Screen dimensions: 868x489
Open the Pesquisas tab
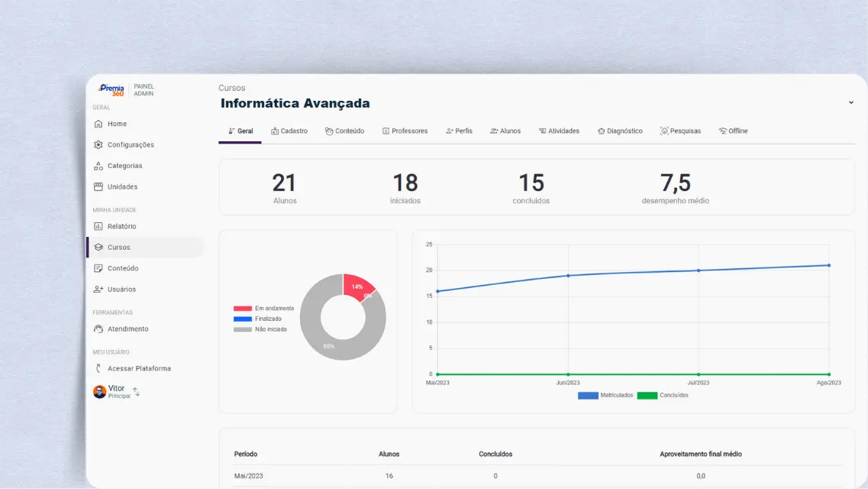tap(680, 131)
